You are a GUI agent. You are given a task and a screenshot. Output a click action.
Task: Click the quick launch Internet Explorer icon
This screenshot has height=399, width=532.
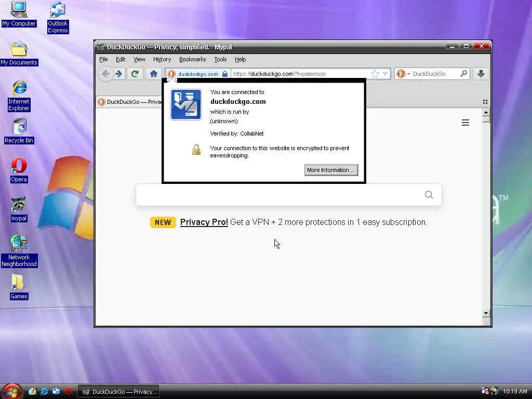click(x=44, y=391)
